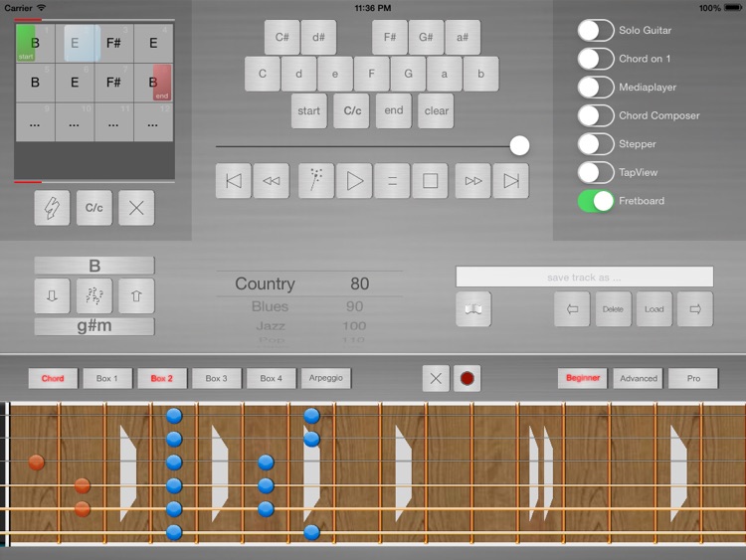Skip to end of track

511,181
